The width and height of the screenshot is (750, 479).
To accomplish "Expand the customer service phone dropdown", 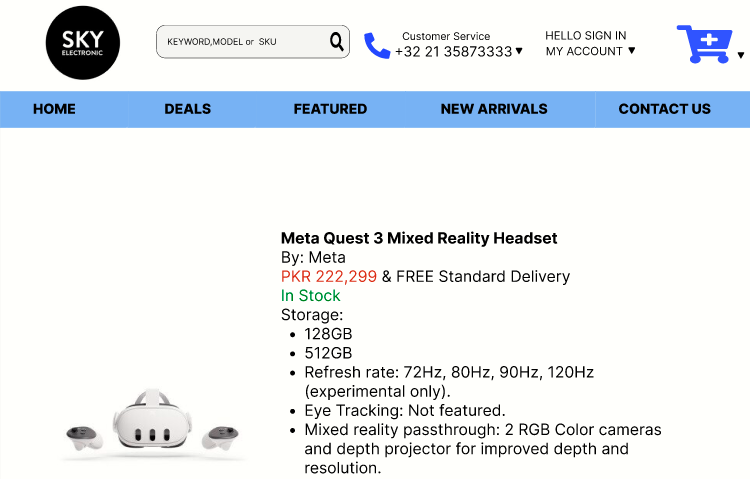I will [519, 52].
